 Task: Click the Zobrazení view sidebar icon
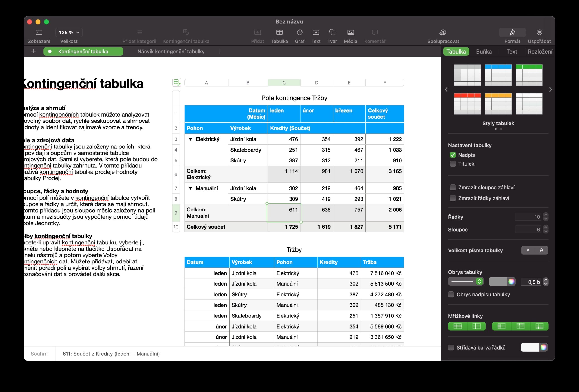[x=39, y=32]
